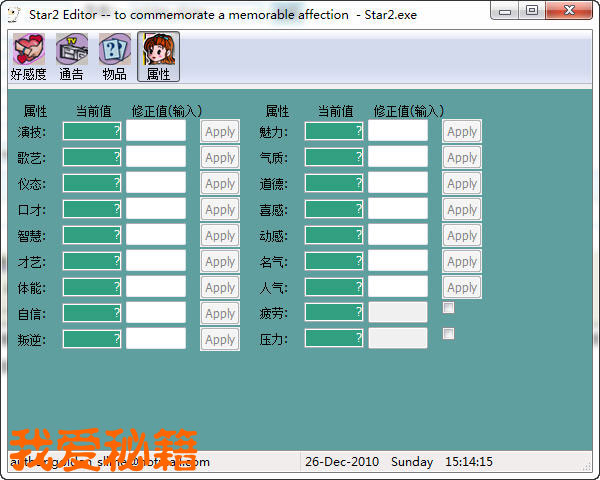
Task: Click the 叛逆 current value field
Action: (92, 339)
